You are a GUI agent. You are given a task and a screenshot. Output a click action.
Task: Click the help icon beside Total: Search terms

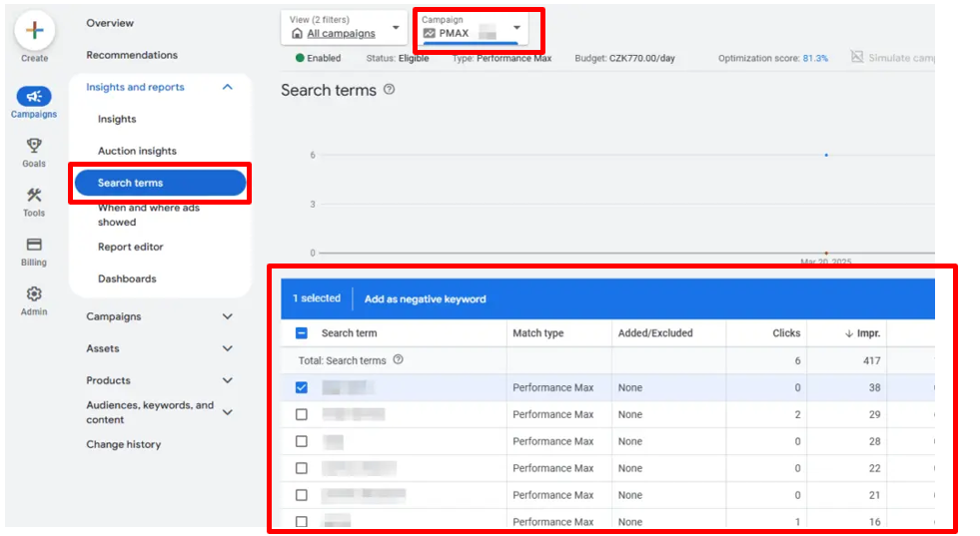point(399,360)
